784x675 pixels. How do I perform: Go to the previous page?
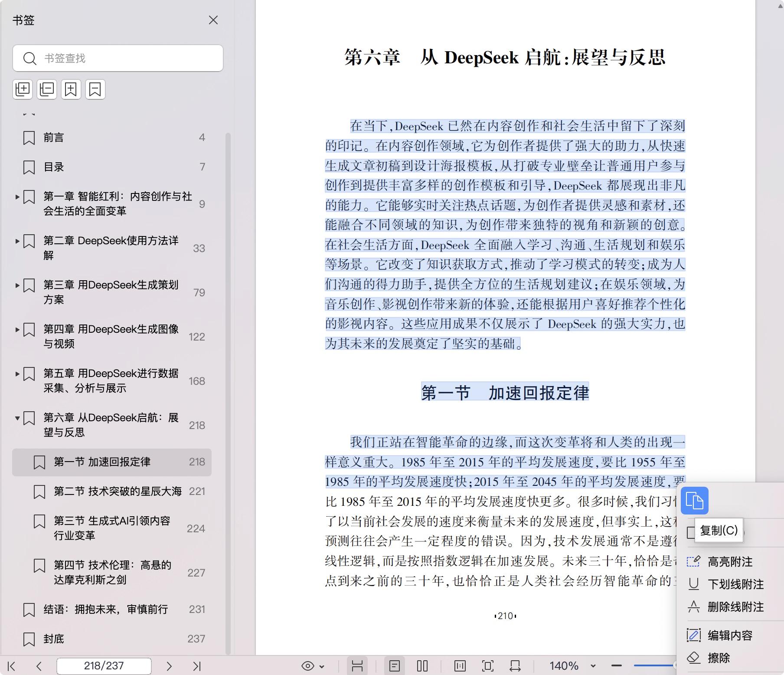tap(39, 666)
